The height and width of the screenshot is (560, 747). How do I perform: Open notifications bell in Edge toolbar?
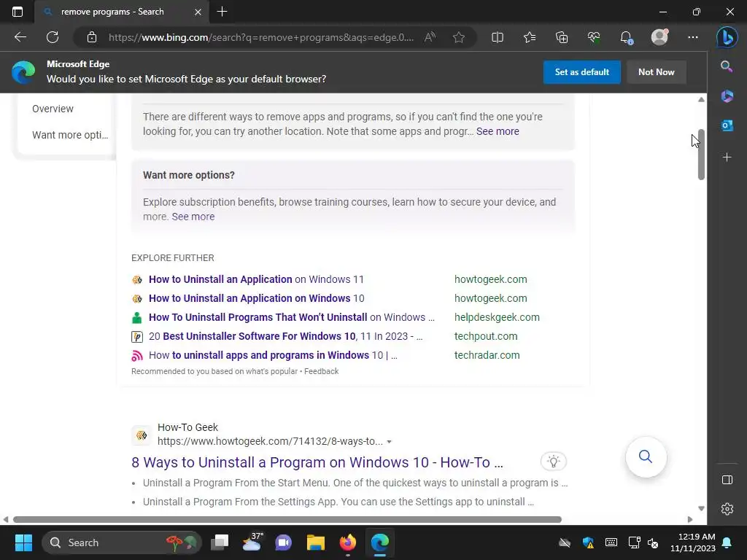(x=626, y=37)
